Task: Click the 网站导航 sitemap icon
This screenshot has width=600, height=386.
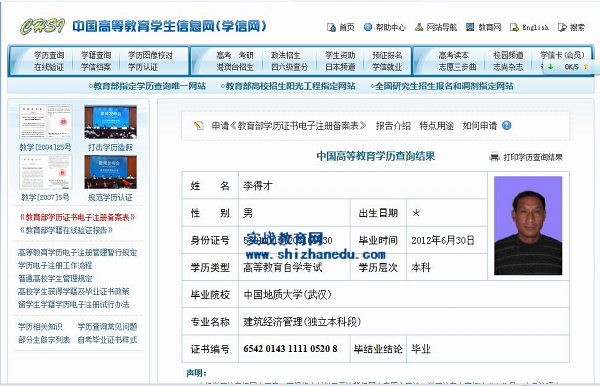Action: pos(419,27)
